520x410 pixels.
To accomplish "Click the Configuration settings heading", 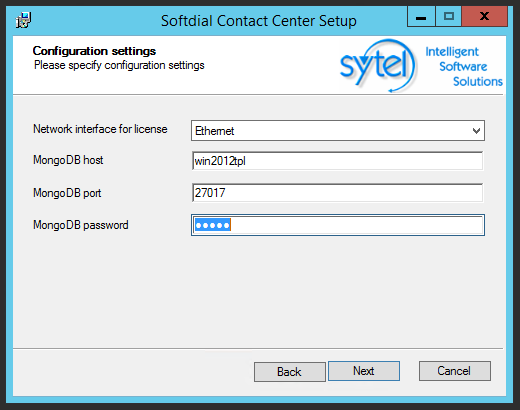I will click(94, 51).
